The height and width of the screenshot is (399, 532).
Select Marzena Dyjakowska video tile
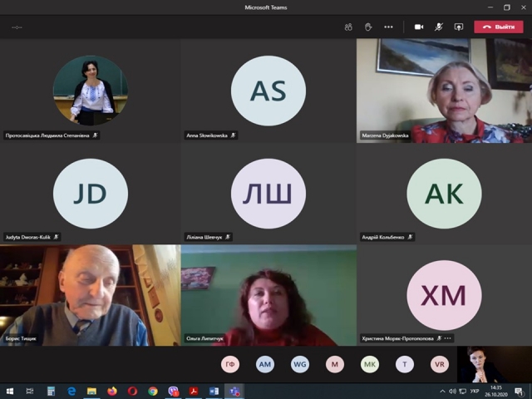point(444,91)
